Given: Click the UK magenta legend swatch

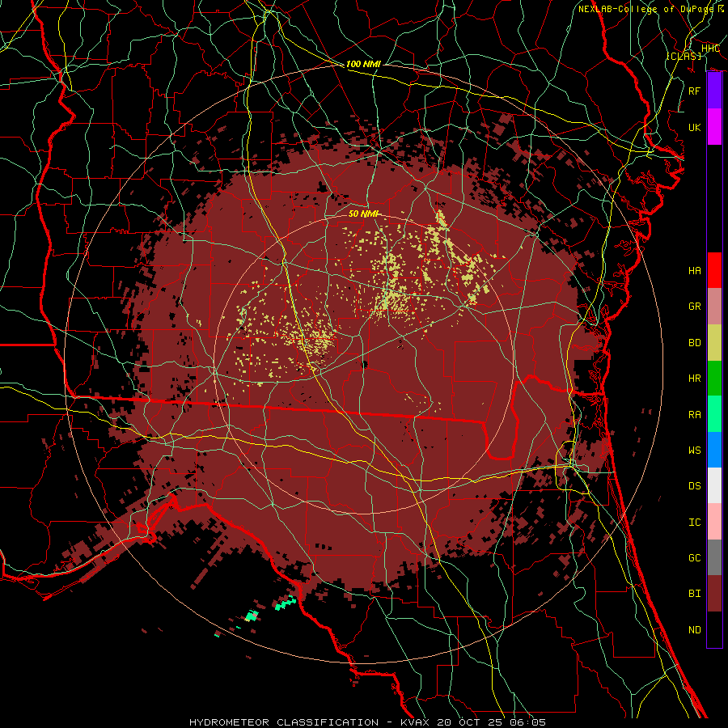Looking at the screenshot, I should [x=714, y=127].
